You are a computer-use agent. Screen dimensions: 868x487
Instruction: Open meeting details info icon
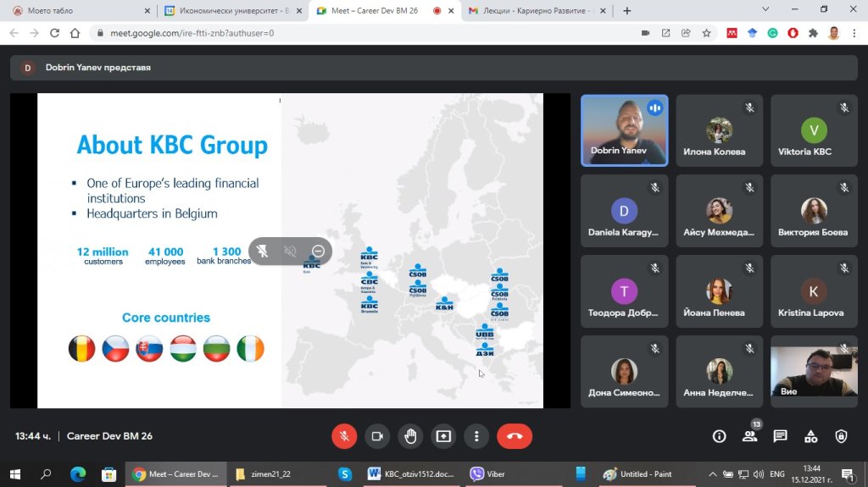coord(719,437)
